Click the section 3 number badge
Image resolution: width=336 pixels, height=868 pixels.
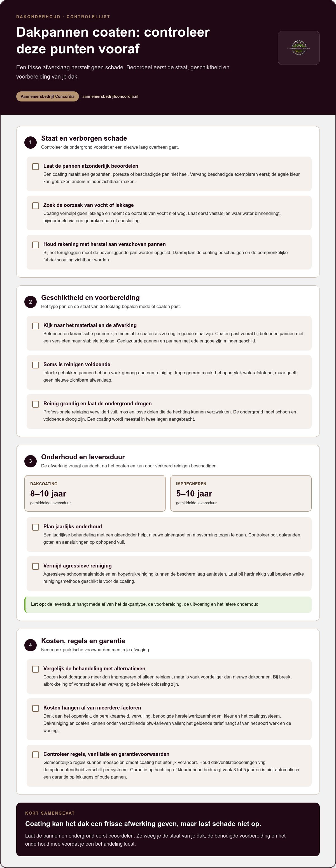click(x=30, y=461)
